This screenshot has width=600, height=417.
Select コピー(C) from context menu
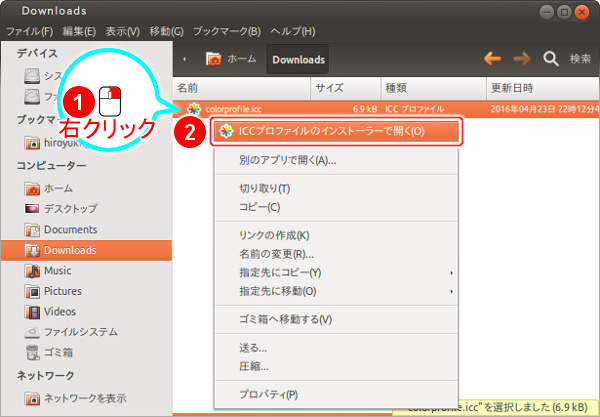coord(336,207)
